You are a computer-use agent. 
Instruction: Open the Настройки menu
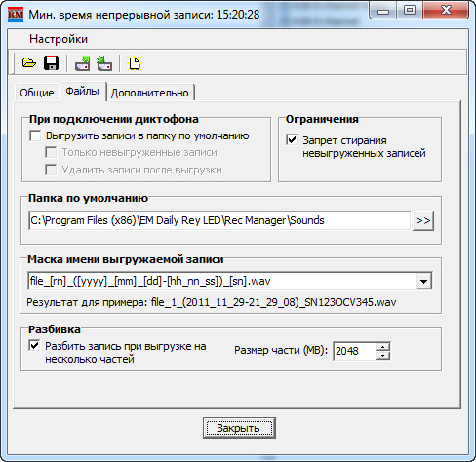(x=59, y=39)
